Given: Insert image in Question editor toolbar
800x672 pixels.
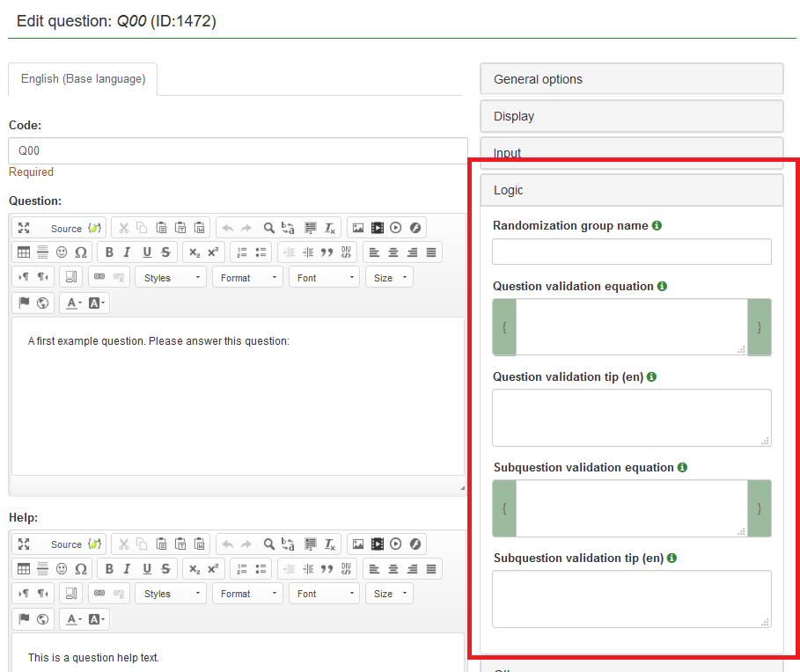Looking at the screenshot, I should pos(358,228).
